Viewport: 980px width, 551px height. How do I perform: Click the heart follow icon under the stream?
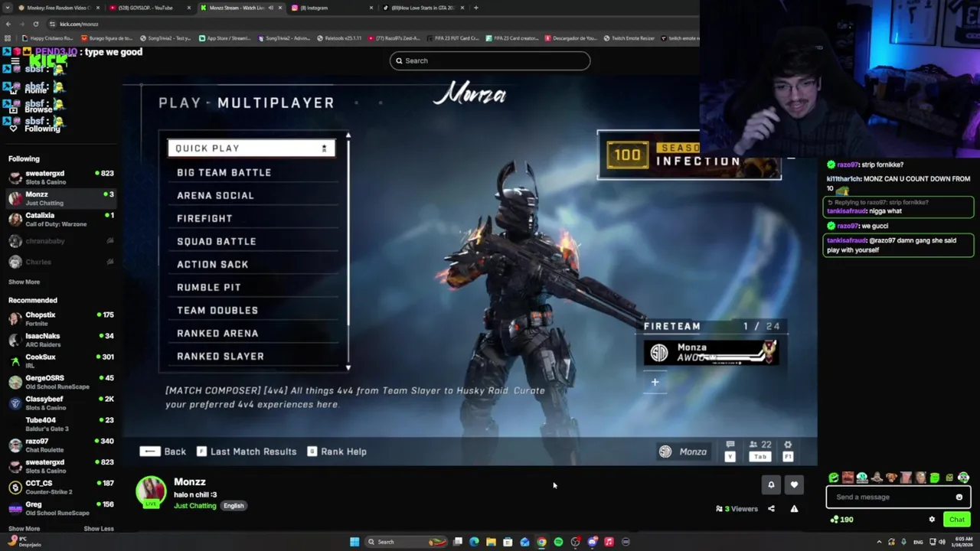tap(794, 484)
